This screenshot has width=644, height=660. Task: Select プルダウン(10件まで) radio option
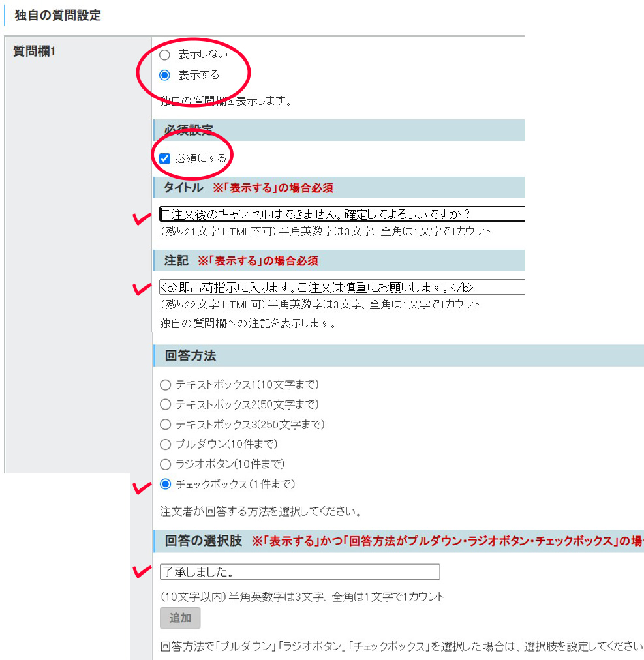point(166,444)
